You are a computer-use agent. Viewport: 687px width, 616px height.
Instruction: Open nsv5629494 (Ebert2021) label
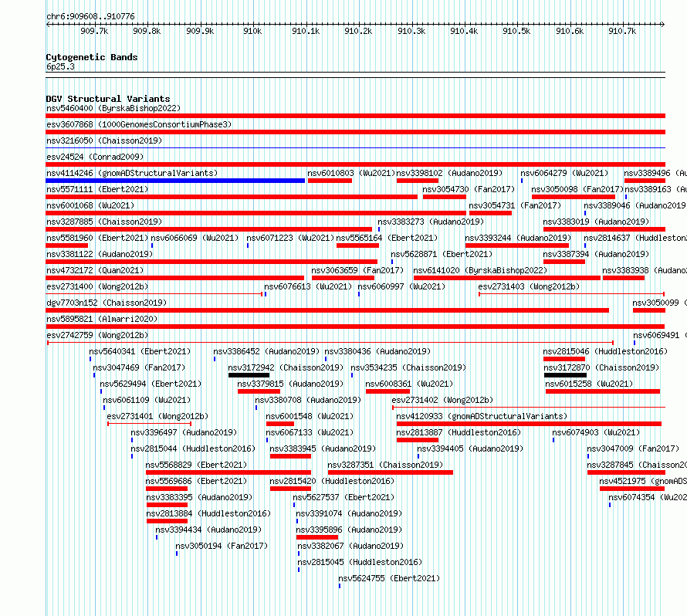(151, 384)
